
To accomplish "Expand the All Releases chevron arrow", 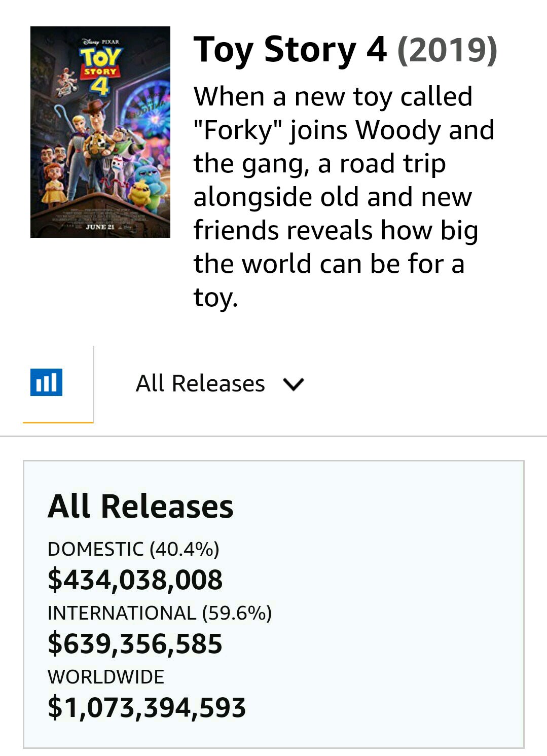I will 294,384.
